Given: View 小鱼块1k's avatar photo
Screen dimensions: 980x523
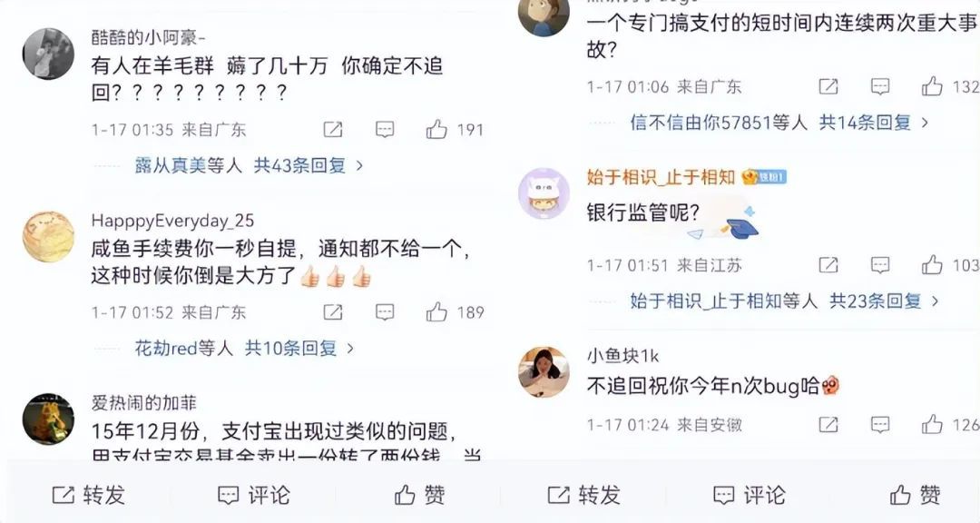Looking at the screenshot, I should click(x=544, y=371).
